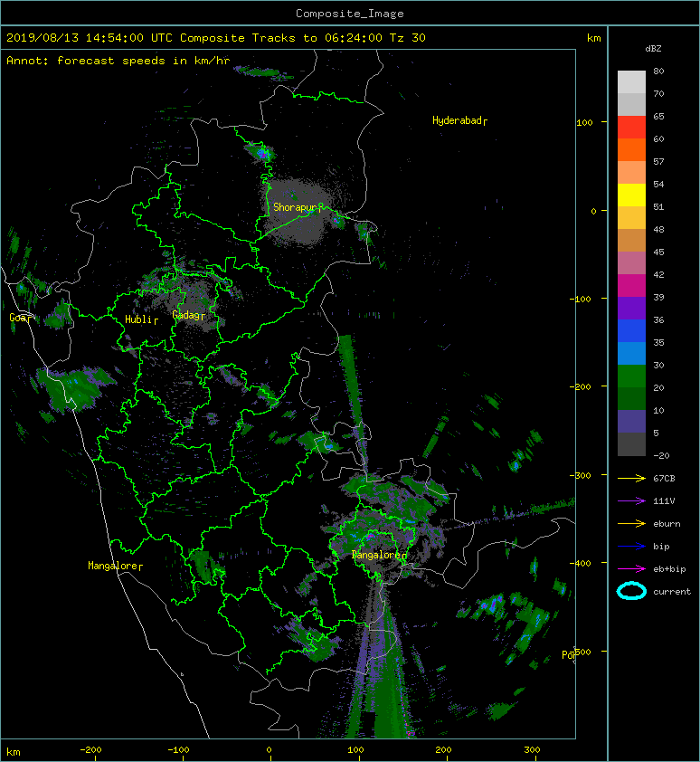The width and height of the screenshot is (700, 762).
Task: Pick the bright yellow swatch in the dBZ scale
Action: click(631, 195)
